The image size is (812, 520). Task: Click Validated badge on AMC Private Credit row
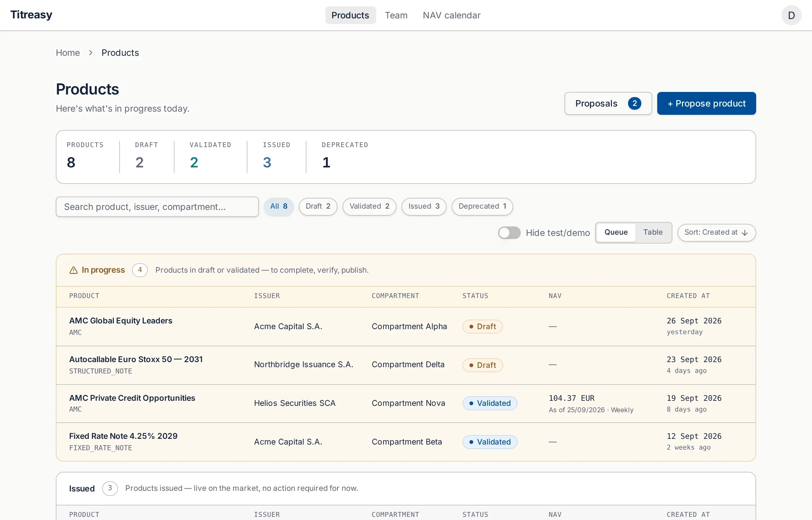(x=489, y=404)
